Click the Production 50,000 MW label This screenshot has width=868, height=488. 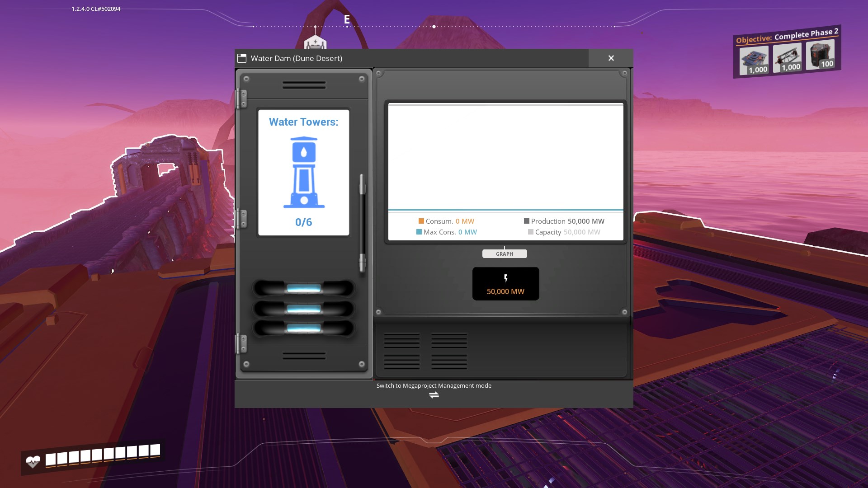click(564, 221)
